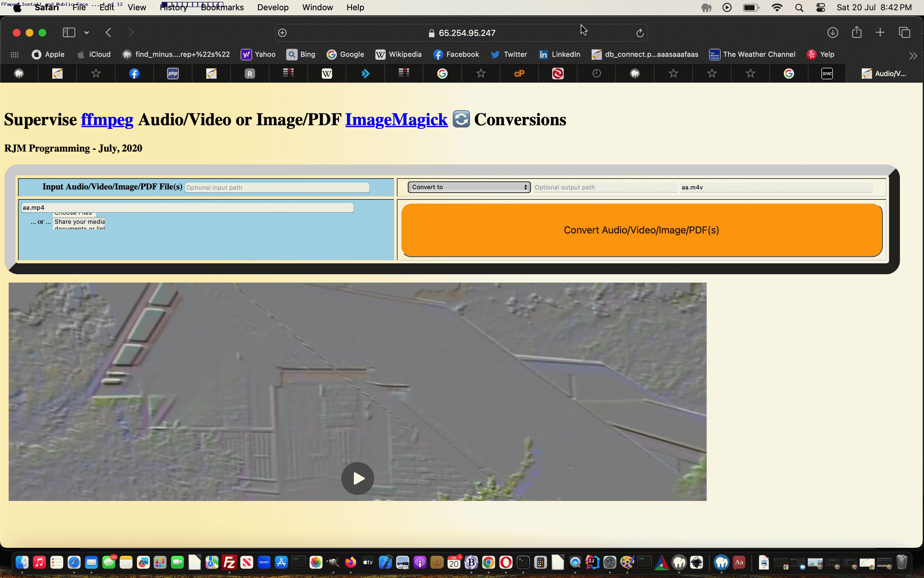Viewport: 924px width, 578px height.
Task: Open Control Center from menu bar
Action: [x=820, y=8]
